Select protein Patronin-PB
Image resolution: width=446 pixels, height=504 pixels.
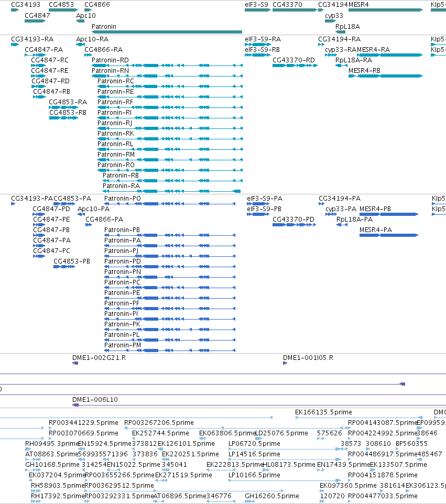(x=170, y=235)
